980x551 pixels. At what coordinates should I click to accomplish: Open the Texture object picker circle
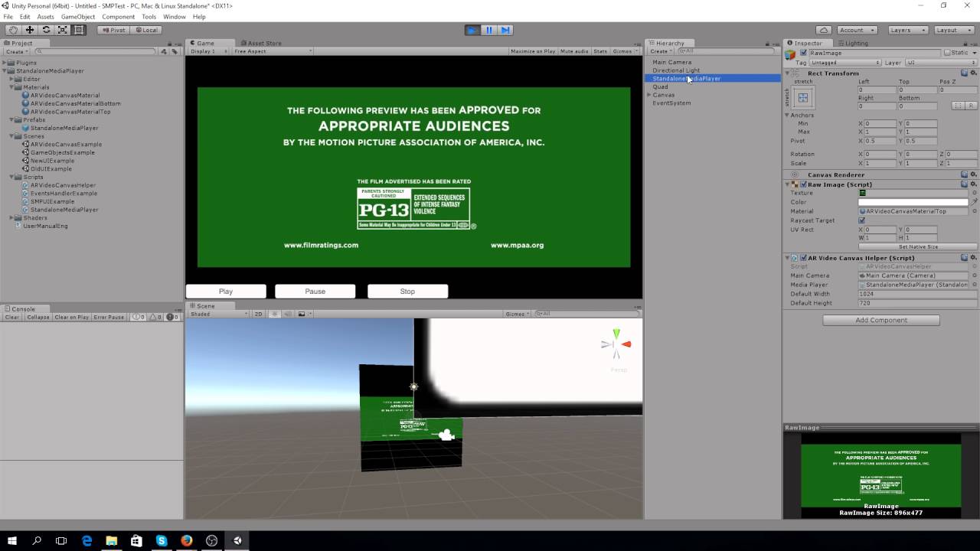coord(974,193)
